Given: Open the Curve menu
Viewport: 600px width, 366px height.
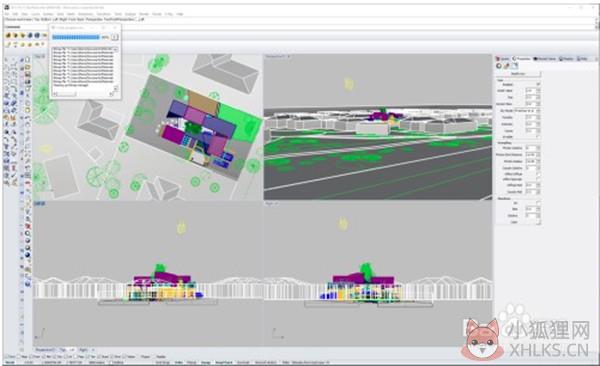Looking at the screenshot, I should pos(36,14).
